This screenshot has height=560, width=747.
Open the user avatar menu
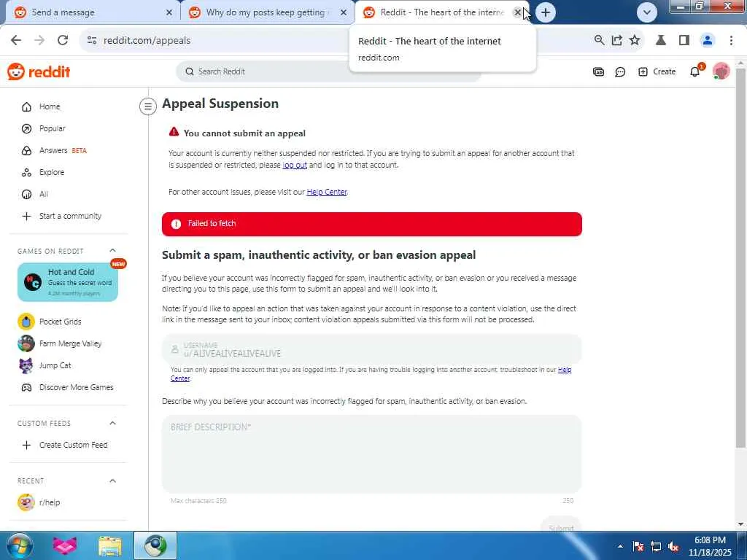[721, 71]
